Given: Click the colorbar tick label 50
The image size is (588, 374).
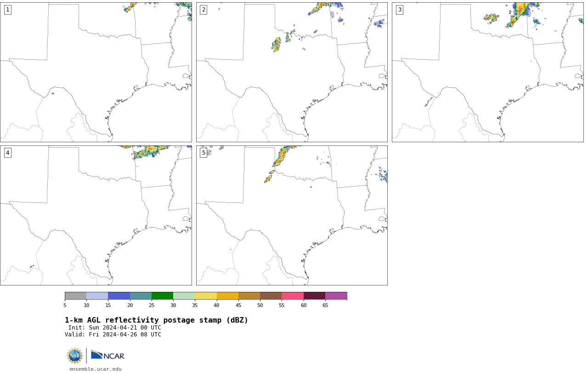Looking at the screenshot, I should point(260,305).
